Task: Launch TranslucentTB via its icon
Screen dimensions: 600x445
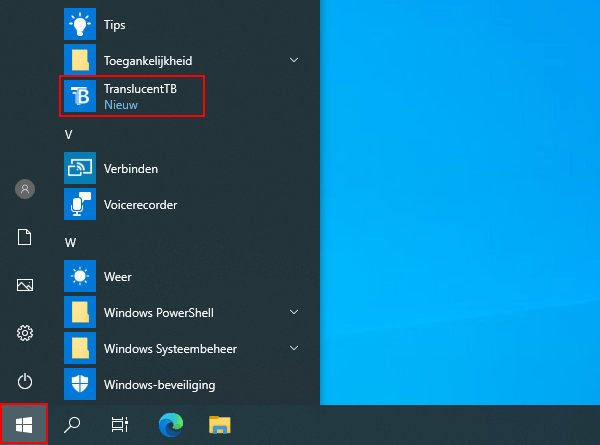Action: click(x=80, y=96)
